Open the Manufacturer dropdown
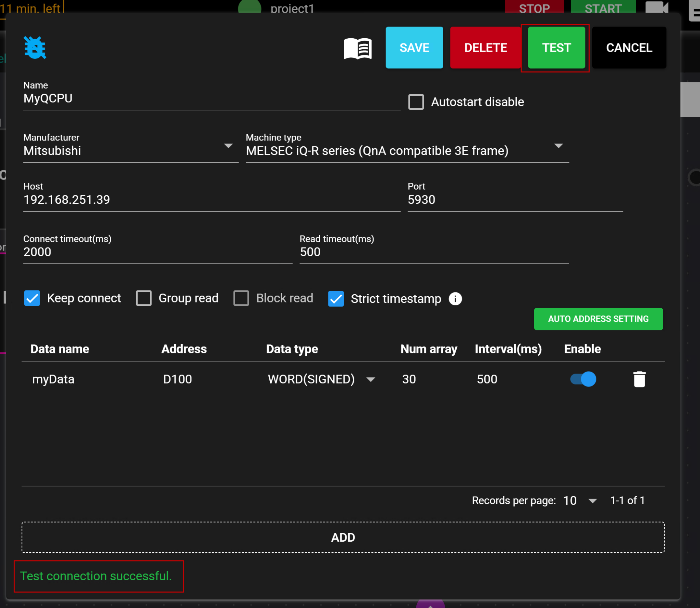The height and width of the screenshot is (608, 700). coord(228,146)
